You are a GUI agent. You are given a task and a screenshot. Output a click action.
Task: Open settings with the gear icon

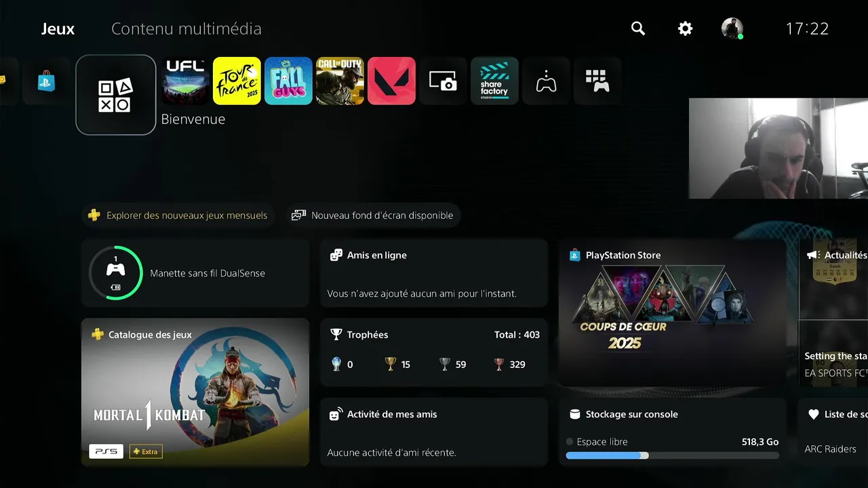click(686, 28)
